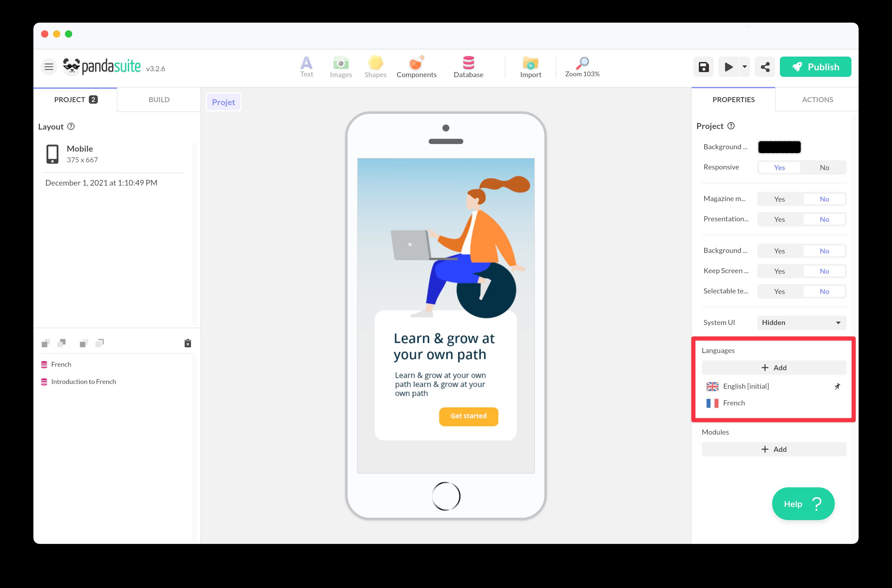This screenshot has width=892, height=588.
Task: Open the Components panel
Action: (x=416, y=67)
